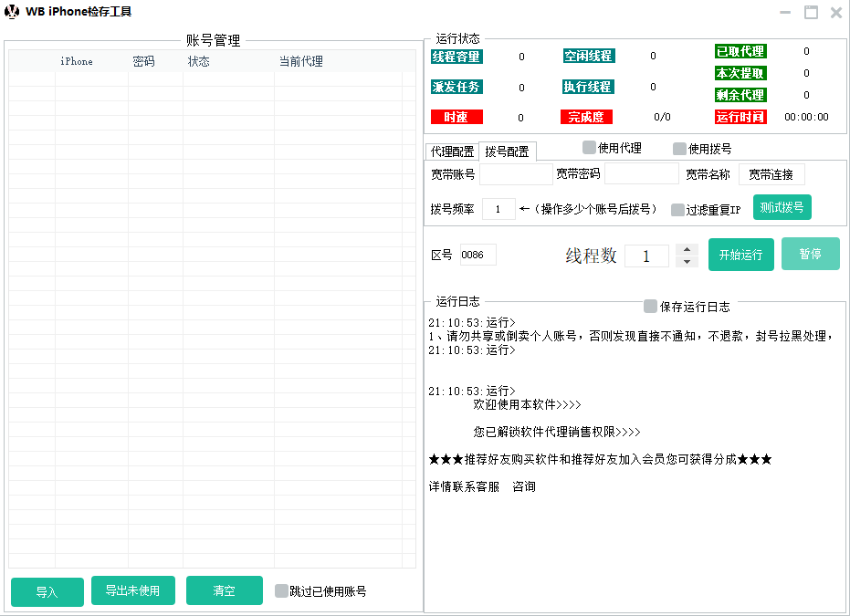Click the app logo in title bar
The image size is (850, 616).
pos(13,12)
